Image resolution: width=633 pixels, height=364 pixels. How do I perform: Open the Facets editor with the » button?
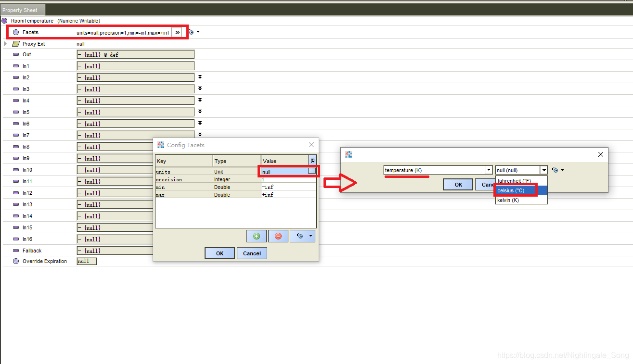(x=177, y=32)
